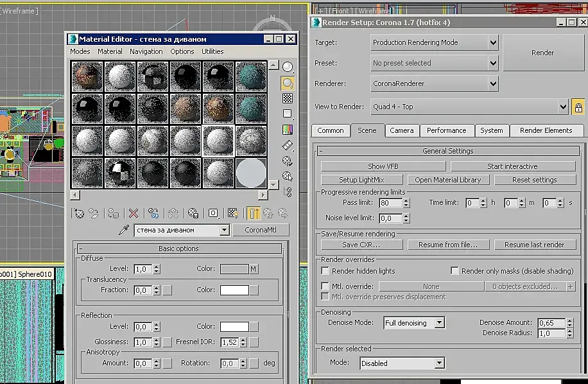588x384 pixels.
Task: Pick material from object with eyedropper
Action: (x=124, y=230)
